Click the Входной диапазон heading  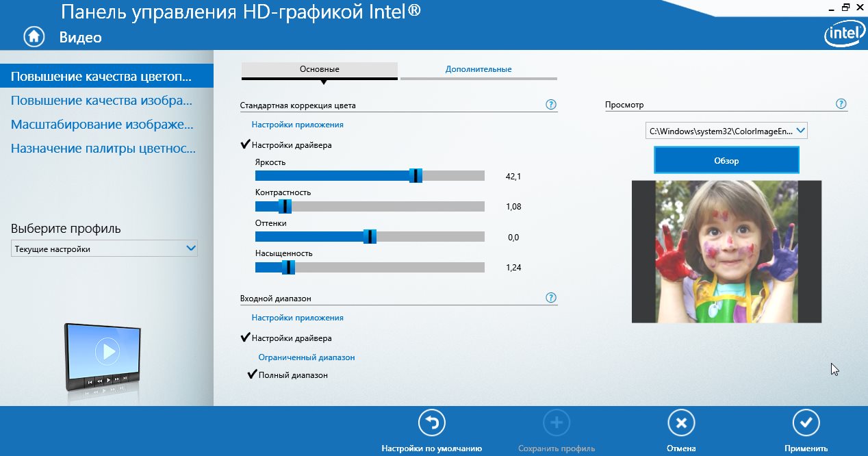coord(276,299)
